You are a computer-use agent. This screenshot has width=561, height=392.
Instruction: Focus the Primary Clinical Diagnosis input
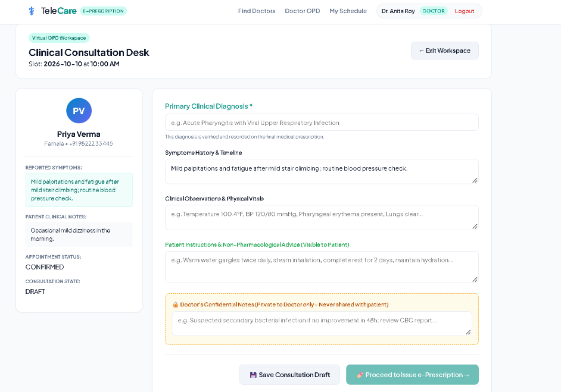[322, 123]
